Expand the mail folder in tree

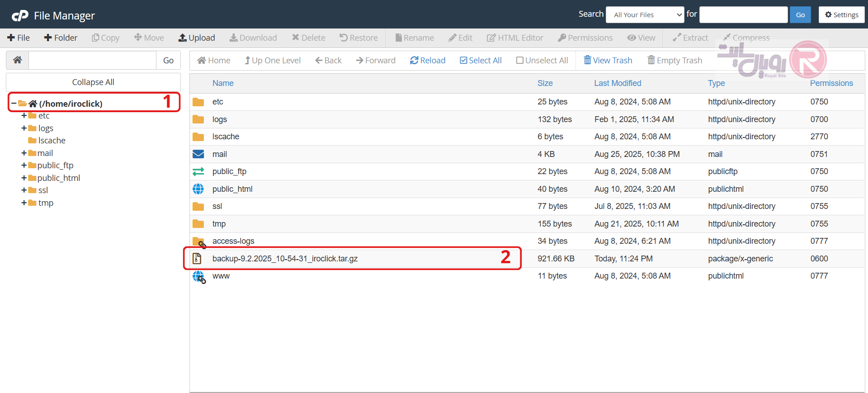(24, 153)
